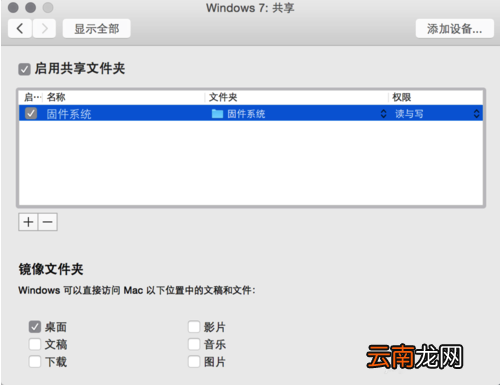Click the 显示全部 button
Screen dimensions: 500x385
point(97,29)
